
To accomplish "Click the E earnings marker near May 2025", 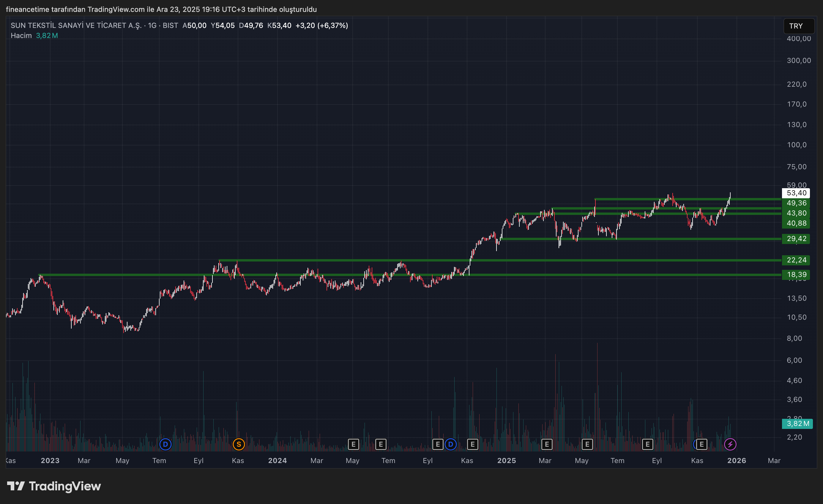I will (587, 444).
